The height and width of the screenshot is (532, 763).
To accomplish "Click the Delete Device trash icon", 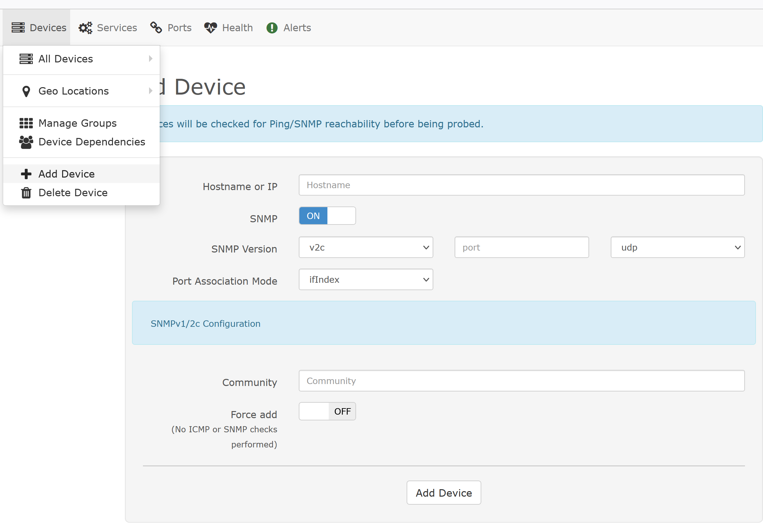I will click(x=26, y=193).
